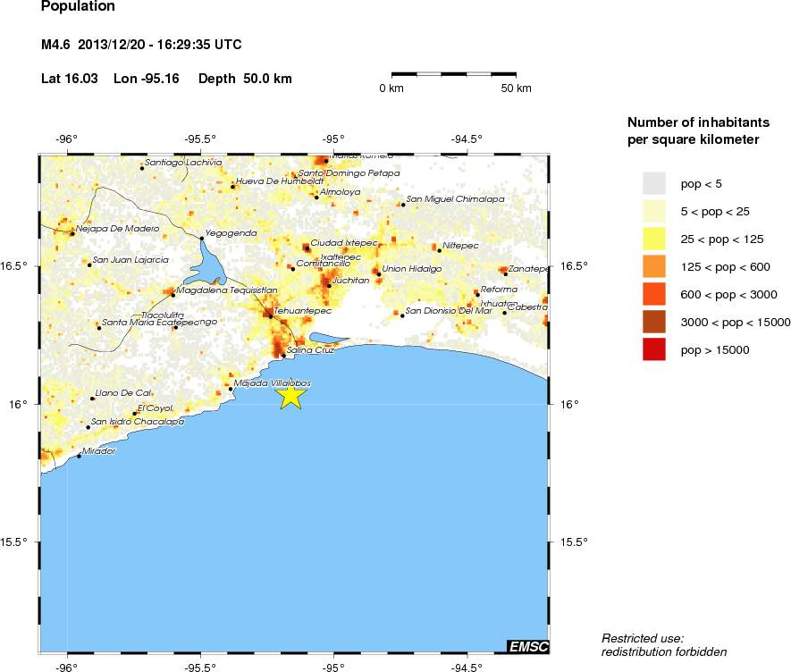Click the '125 < pop < 600' orange swatch
791x672 pixels.
point(654,266)
